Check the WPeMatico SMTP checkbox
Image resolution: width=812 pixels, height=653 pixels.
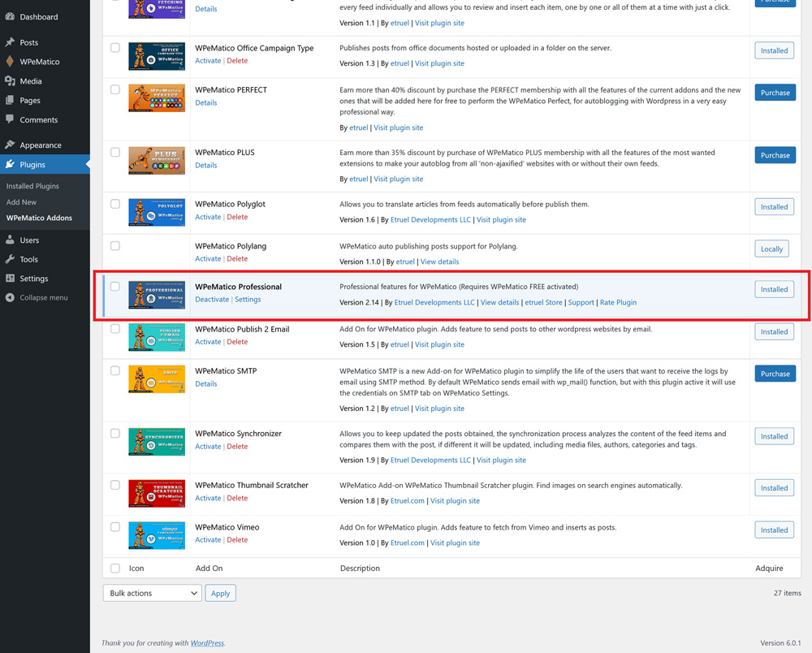pyautogui.click(x=115, y=371)
